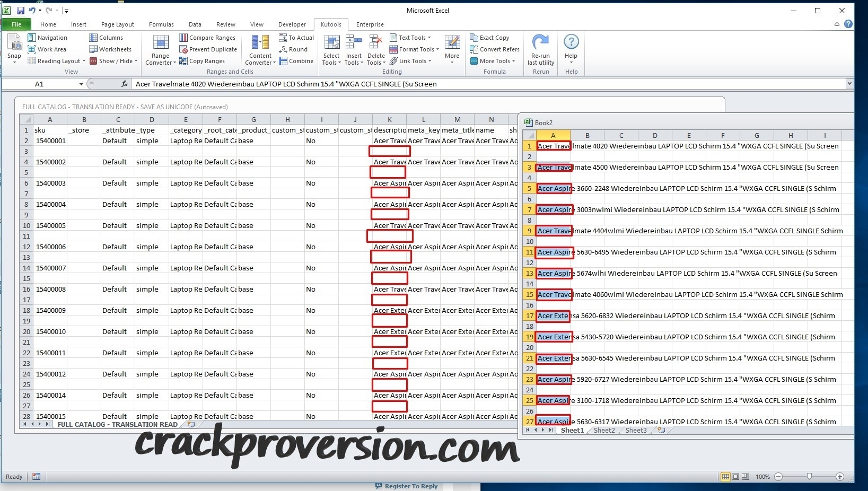Click the Save icon in quick access toolbar
Viewport: 868px width, 491px height.
coord(21,10)
